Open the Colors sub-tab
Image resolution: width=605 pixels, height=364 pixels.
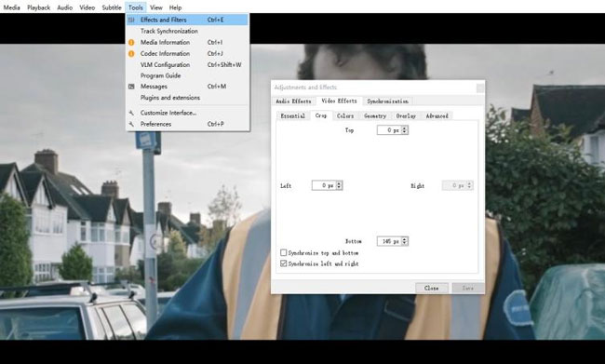[345, 115]
